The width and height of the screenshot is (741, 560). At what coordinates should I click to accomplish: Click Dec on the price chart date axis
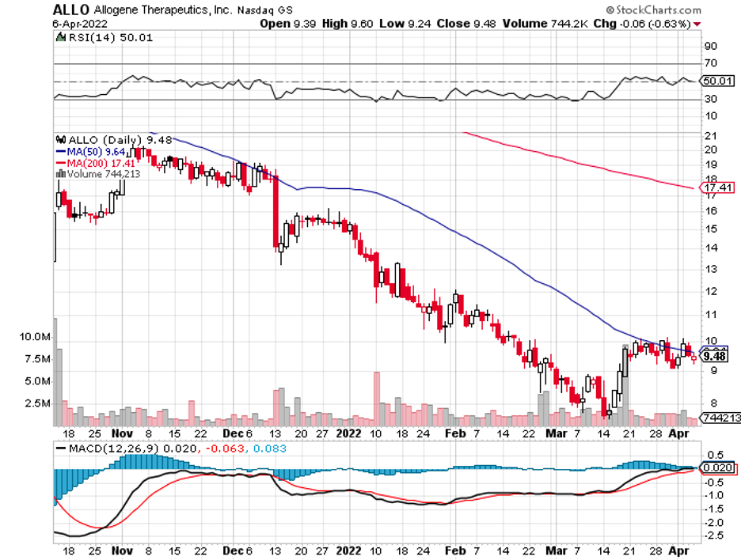pyautogui.click(x=233, y=433)
